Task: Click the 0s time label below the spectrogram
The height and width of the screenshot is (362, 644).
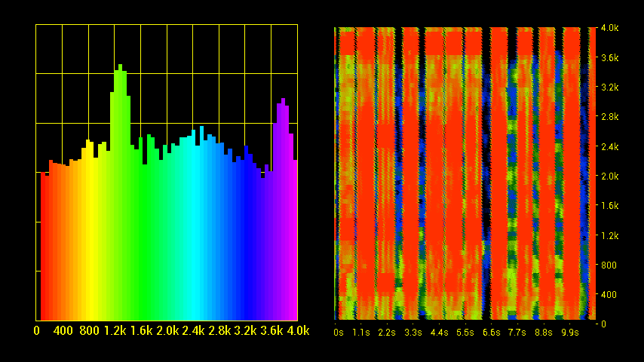Action: point(339,333)
